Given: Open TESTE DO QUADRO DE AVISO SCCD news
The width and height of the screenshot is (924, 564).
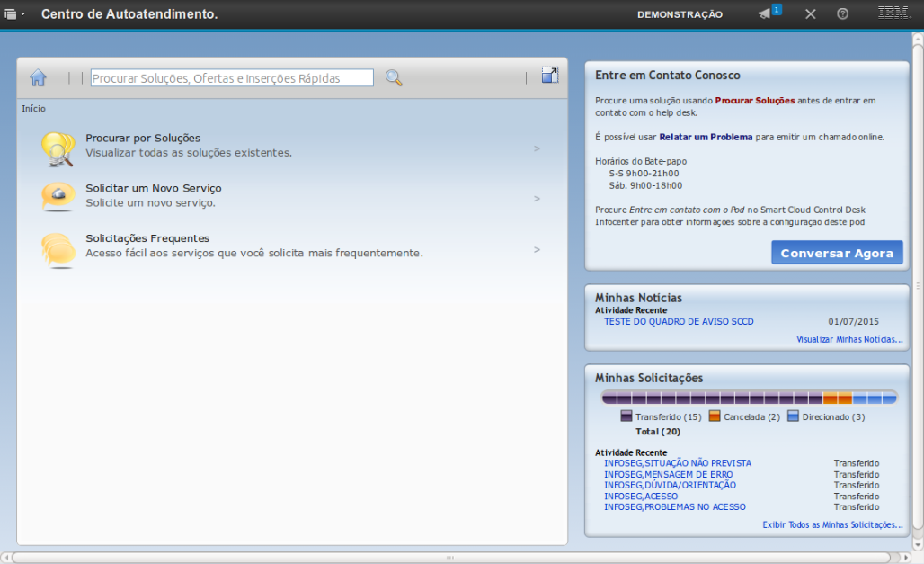Looking at the screenshot, I should (x=679, y=321).
